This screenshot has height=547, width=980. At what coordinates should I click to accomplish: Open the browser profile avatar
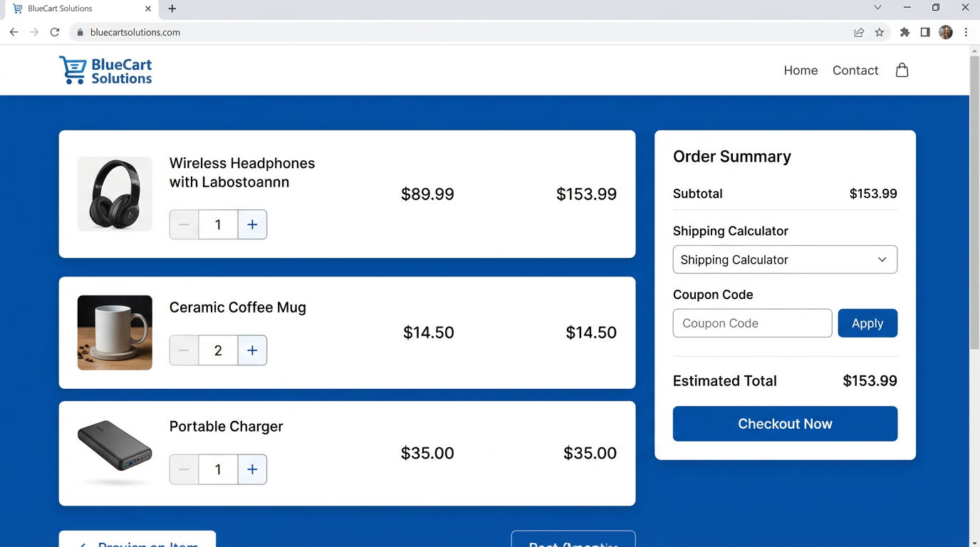click(x=946, y=32)
